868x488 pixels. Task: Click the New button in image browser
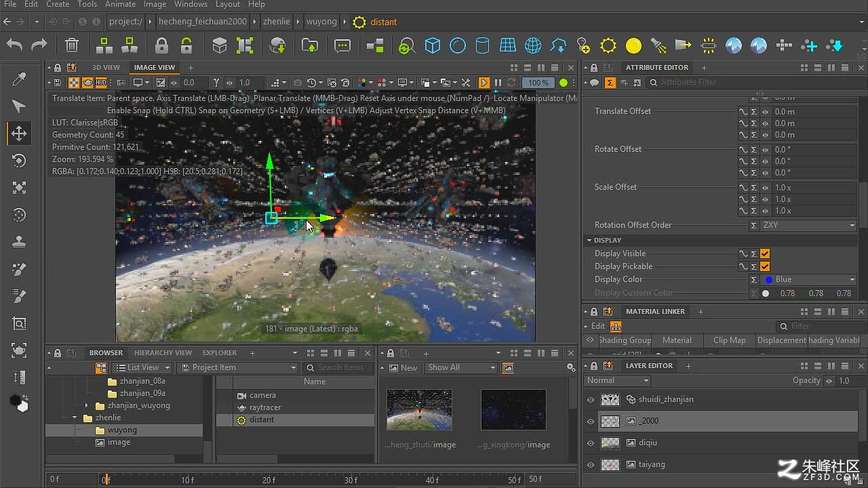403,367
